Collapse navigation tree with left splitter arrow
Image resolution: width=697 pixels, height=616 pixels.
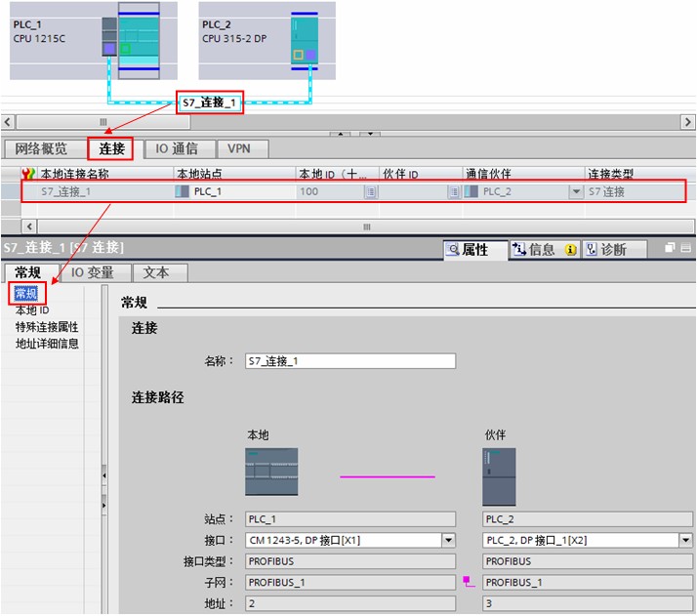pyautogui.click(x=104, y=475)
